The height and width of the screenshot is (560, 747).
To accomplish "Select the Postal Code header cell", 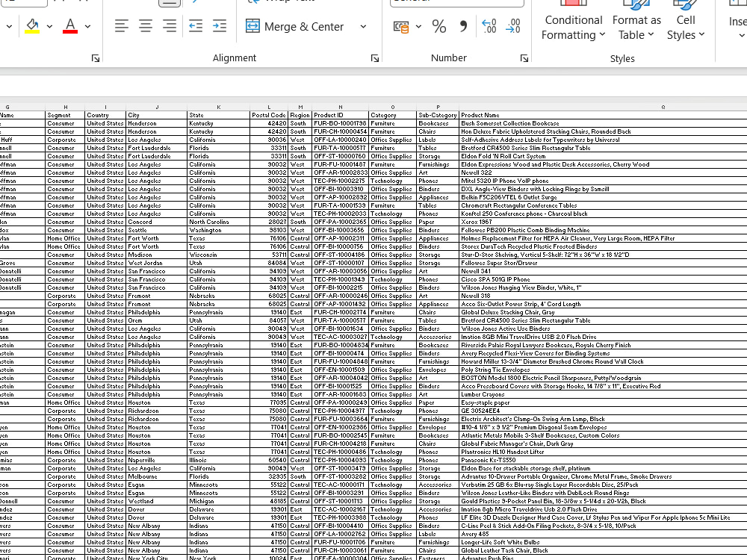I will pos(269,115).
